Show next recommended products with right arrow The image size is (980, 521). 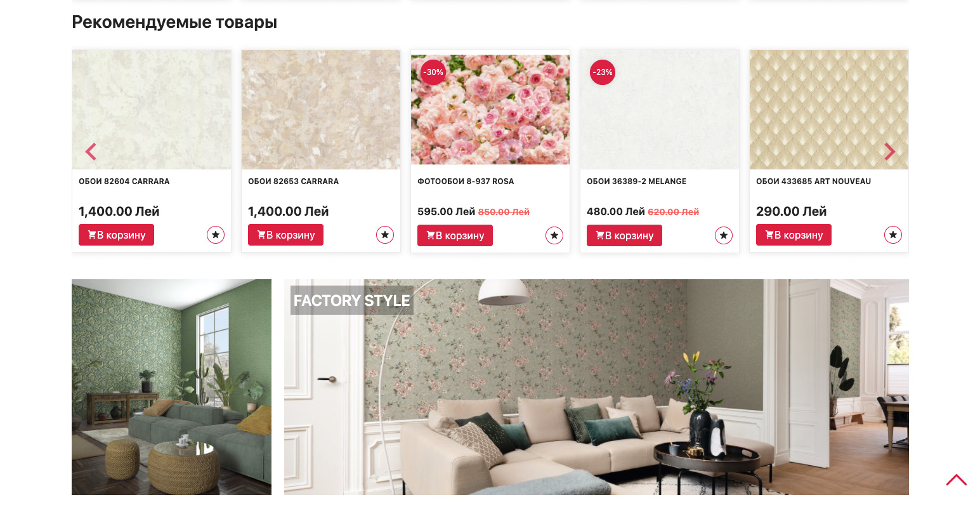click(890, 151)
